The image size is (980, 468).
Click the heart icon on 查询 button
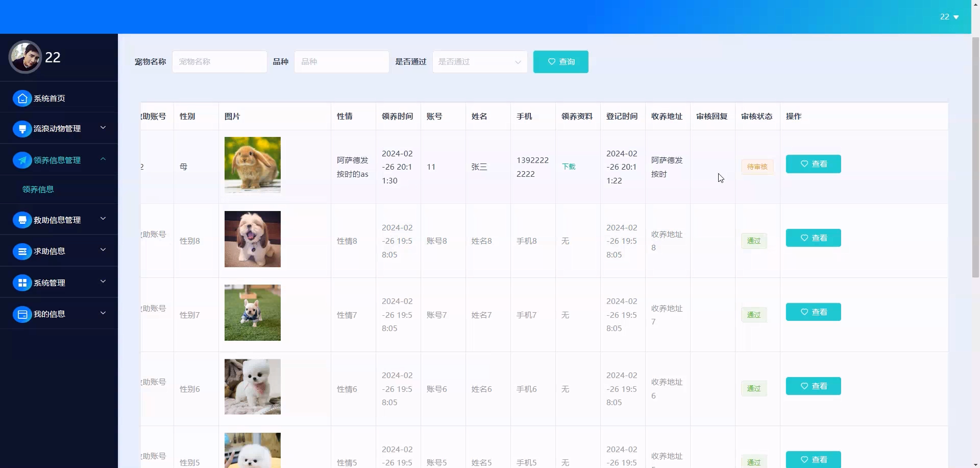(551, 62)
